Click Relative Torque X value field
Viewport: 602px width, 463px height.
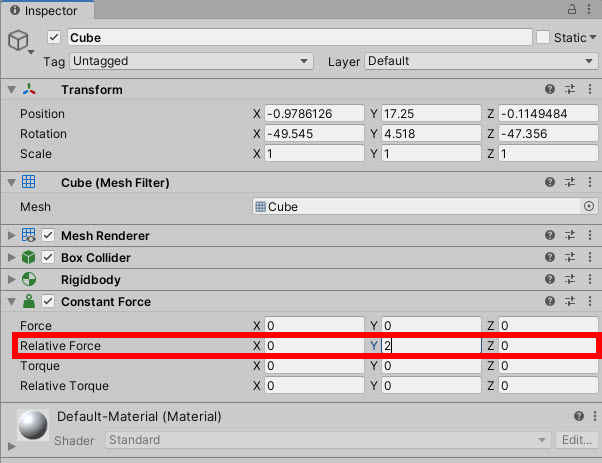[314, 385]
